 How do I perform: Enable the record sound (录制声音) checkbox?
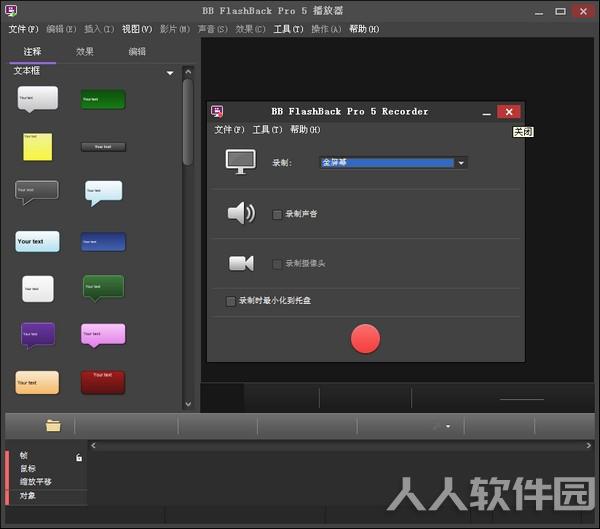[x=277, y=214]
